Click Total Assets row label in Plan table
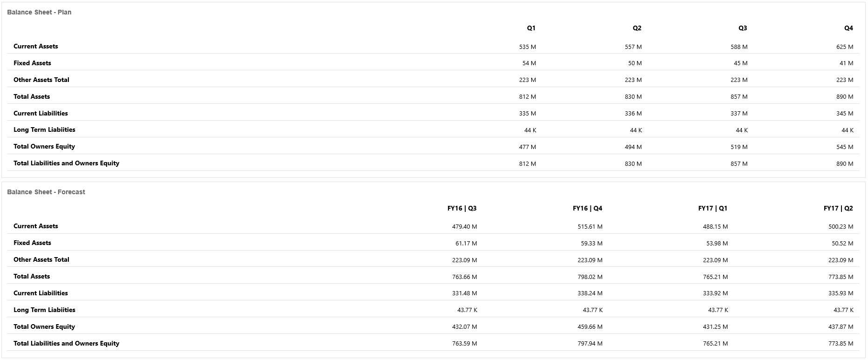868x360 pixels. 32,96
